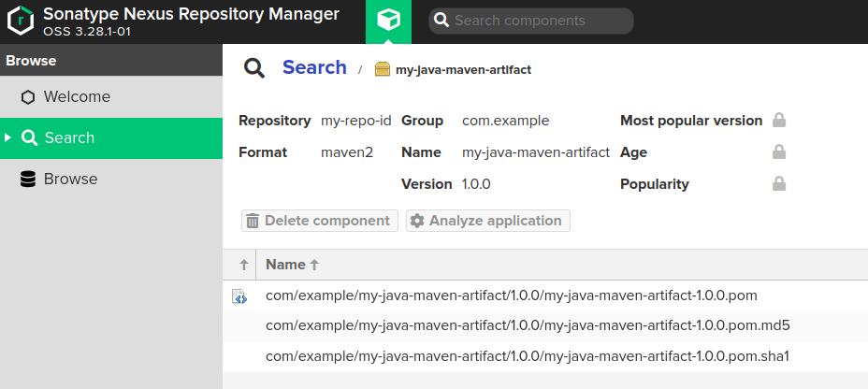
Task: Select the my-java-maven-artifact-1.0.0.pom.md5 row
Action: point(545,326)
